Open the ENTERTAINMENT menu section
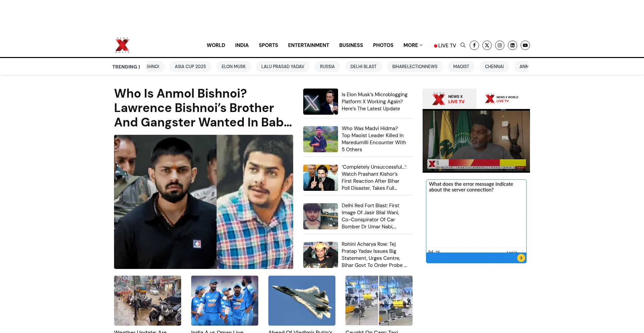The height and width of the screenshot is (333, 644). click(308, 45)
